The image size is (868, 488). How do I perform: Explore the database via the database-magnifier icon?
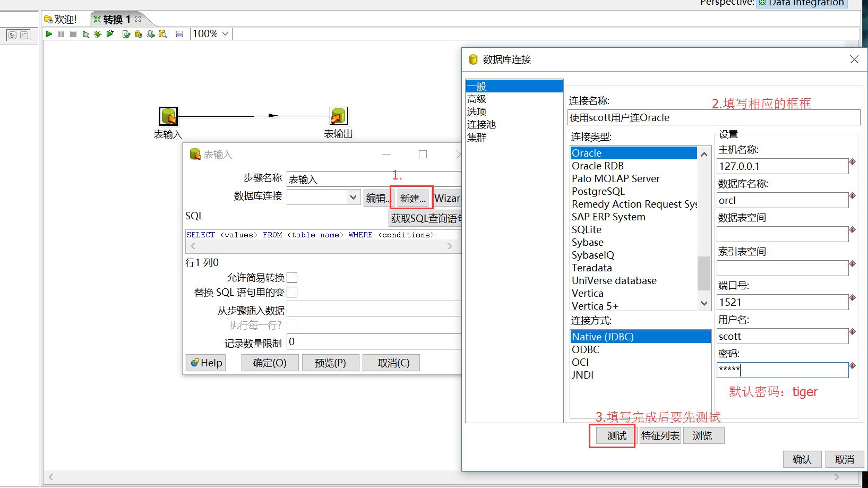point(163,33)
